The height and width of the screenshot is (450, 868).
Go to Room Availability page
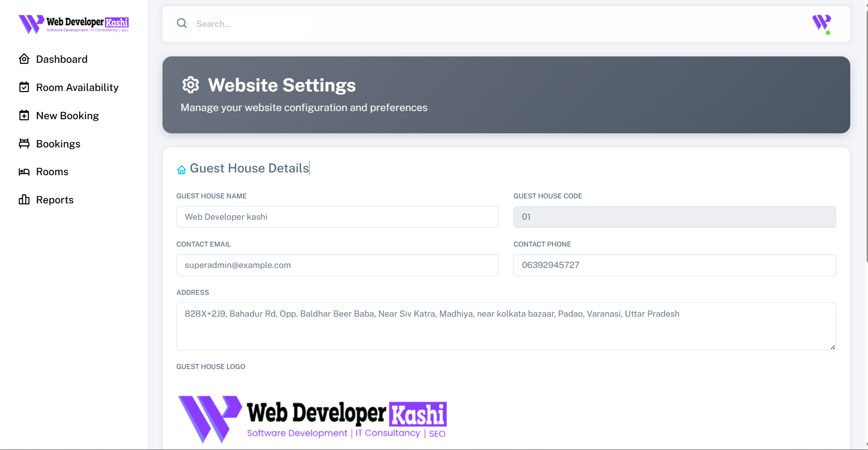77,87
